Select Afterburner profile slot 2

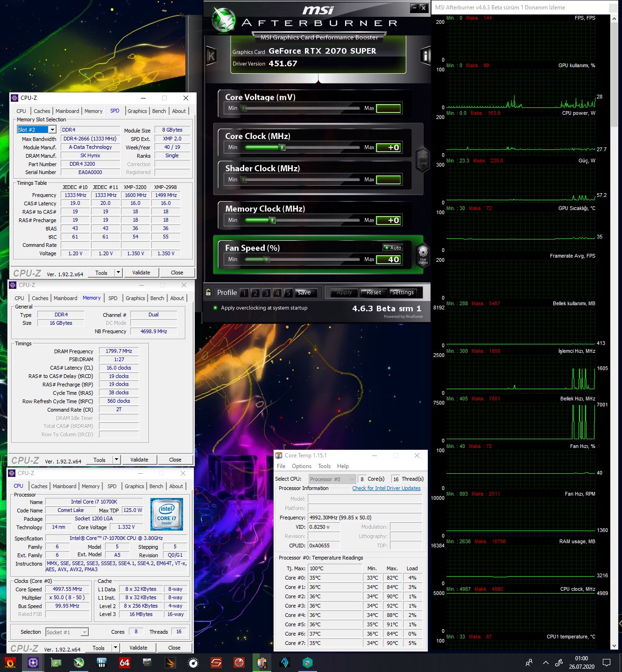tap(255, 293)
